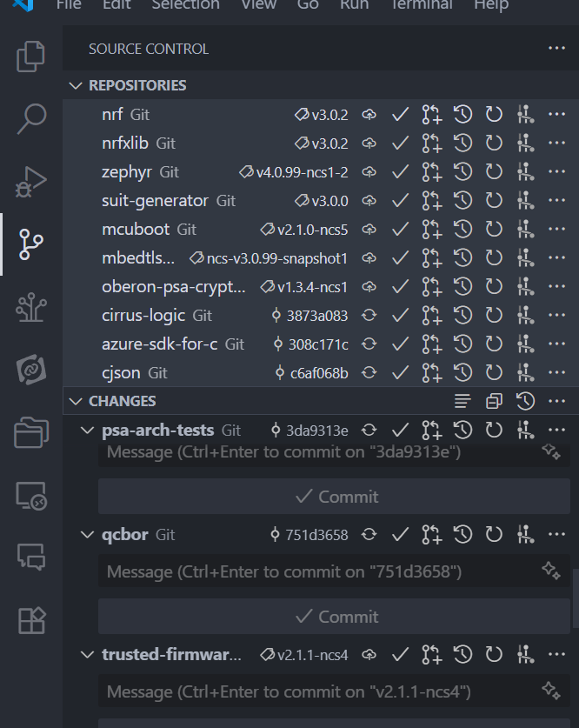Show history icon in Changes header

pos(525,401)
